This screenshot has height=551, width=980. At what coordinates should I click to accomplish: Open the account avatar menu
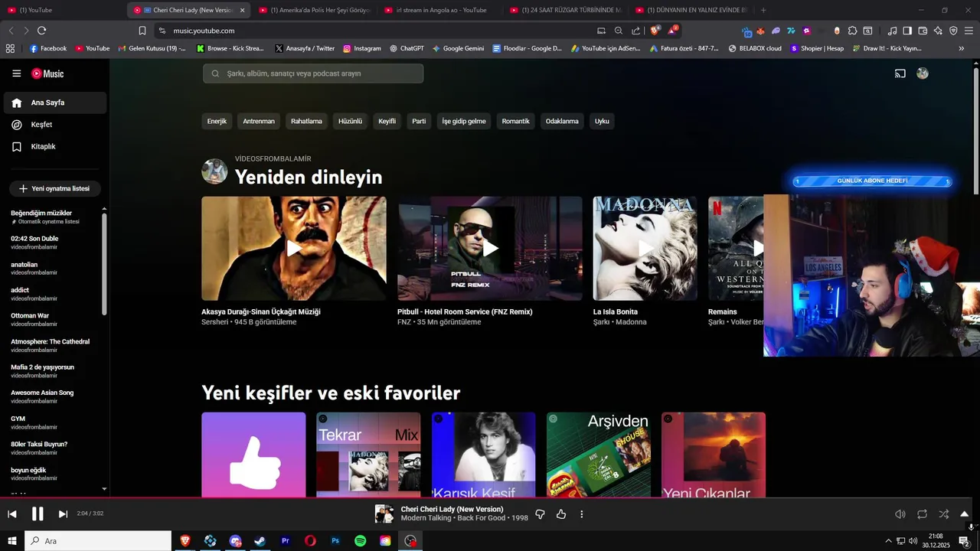click(x=923, y=73)
